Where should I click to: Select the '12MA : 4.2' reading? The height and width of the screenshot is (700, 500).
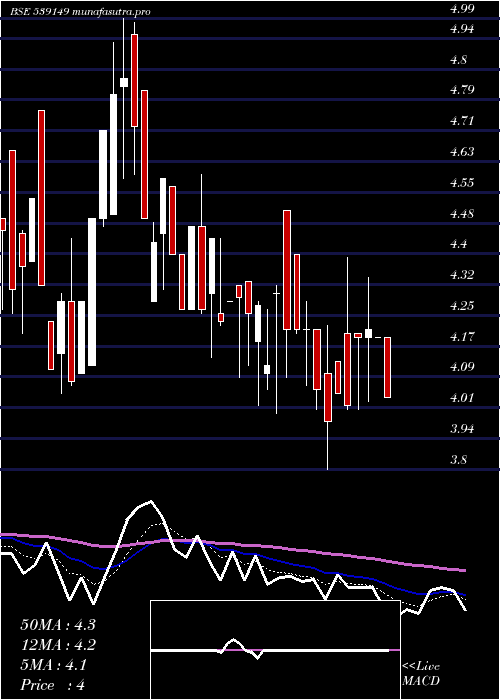[58, 645]
